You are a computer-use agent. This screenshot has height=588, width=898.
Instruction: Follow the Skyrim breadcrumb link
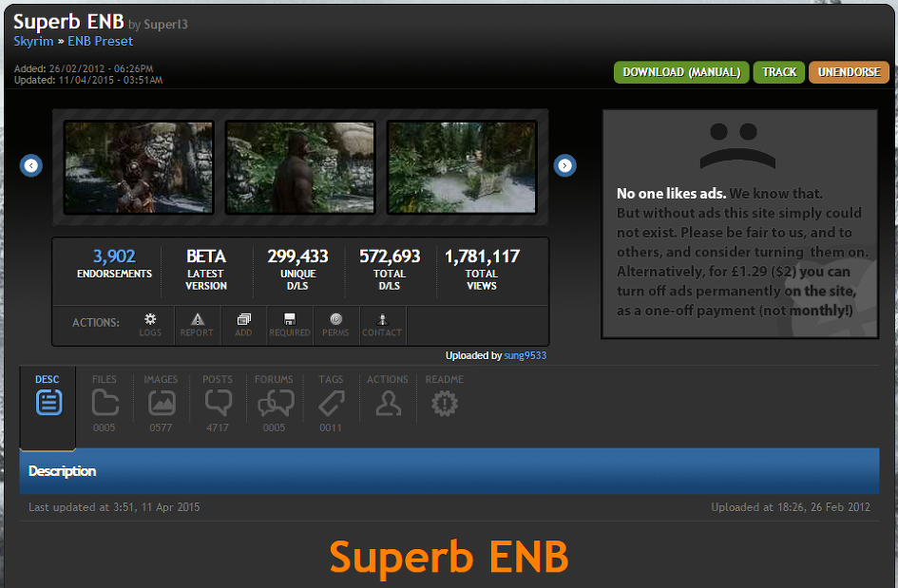33,41
